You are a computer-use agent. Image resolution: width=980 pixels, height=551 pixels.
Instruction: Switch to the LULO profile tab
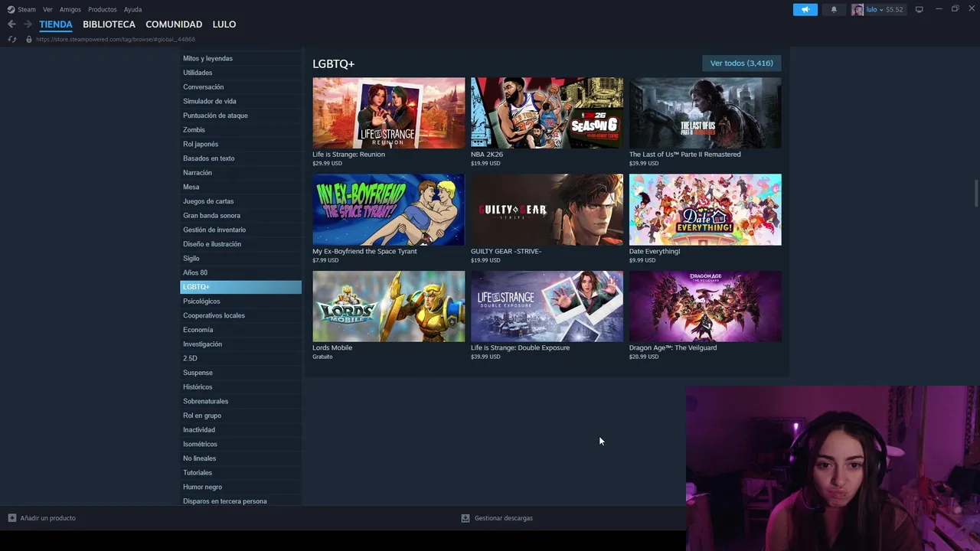(224, 24)
